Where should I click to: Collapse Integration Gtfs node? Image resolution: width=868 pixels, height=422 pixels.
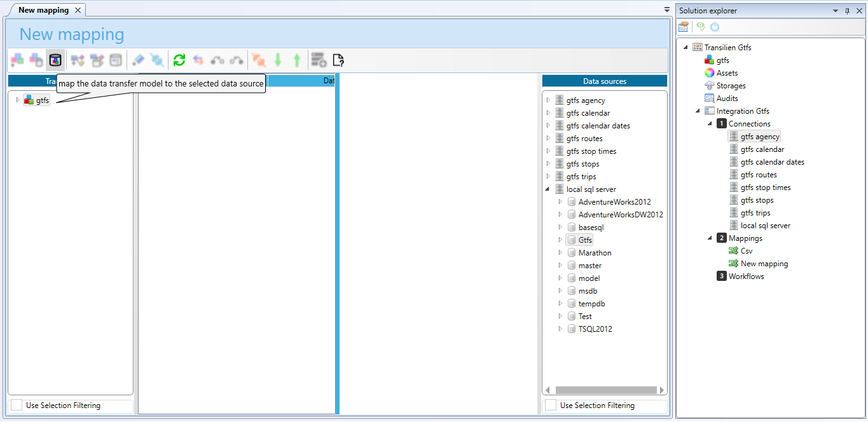(x=698, y=111)
